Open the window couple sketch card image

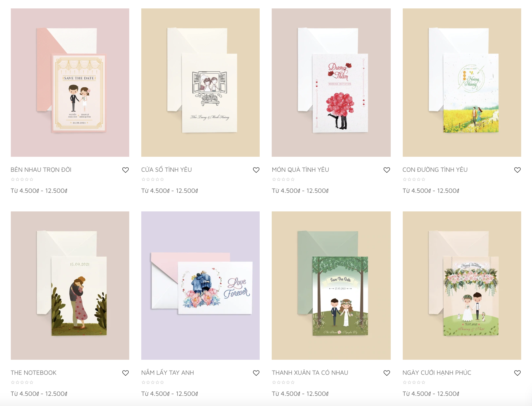point(200,83)
